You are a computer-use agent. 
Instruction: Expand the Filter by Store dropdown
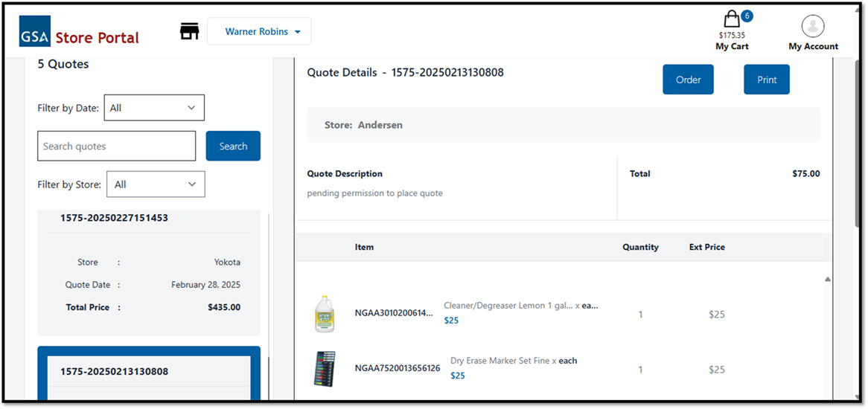(x=156, y=184)
